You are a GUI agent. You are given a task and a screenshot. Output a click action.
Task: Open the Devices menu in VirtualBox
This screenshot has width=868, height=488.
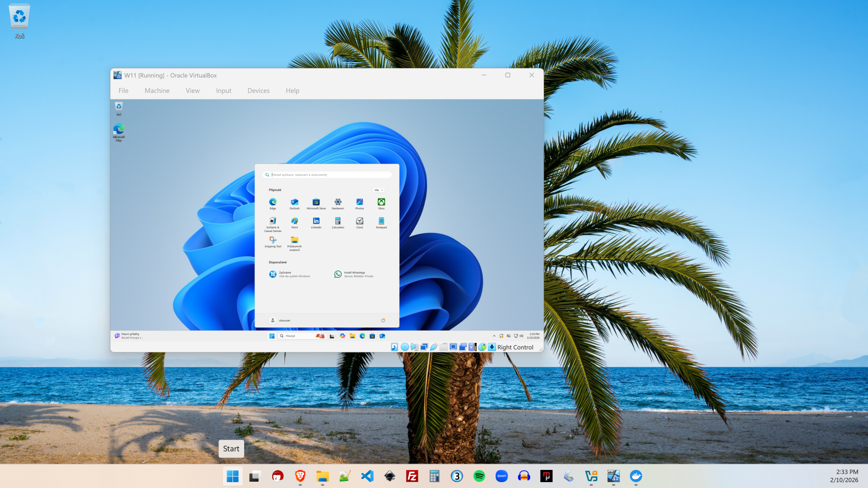coord(258,90)
